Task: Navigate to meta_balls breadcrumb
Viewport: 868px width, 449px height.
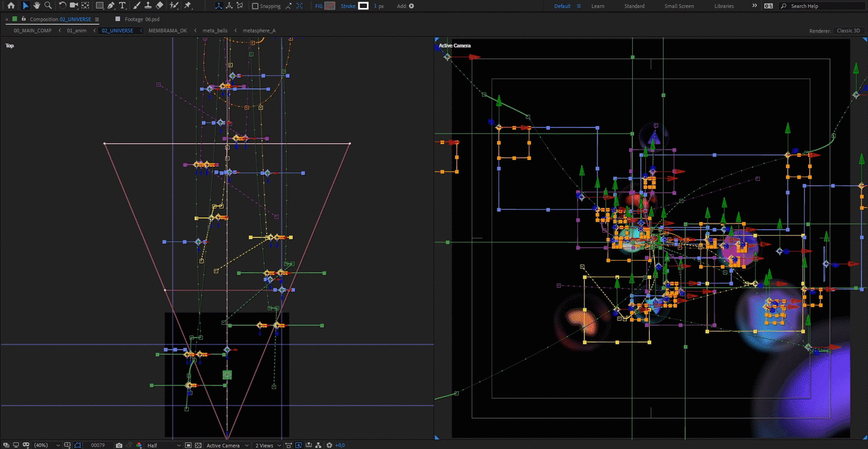Action: pyautogui.click(x=215, y=31)
